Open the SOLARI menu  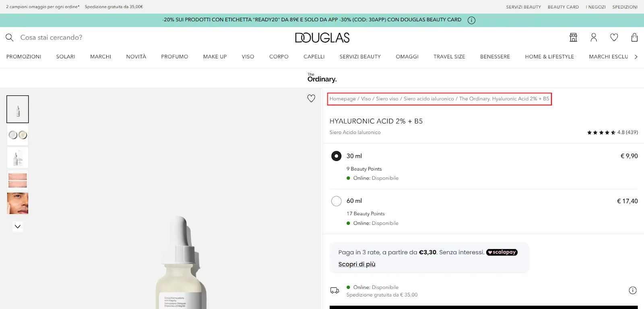(x=66, y=57)
